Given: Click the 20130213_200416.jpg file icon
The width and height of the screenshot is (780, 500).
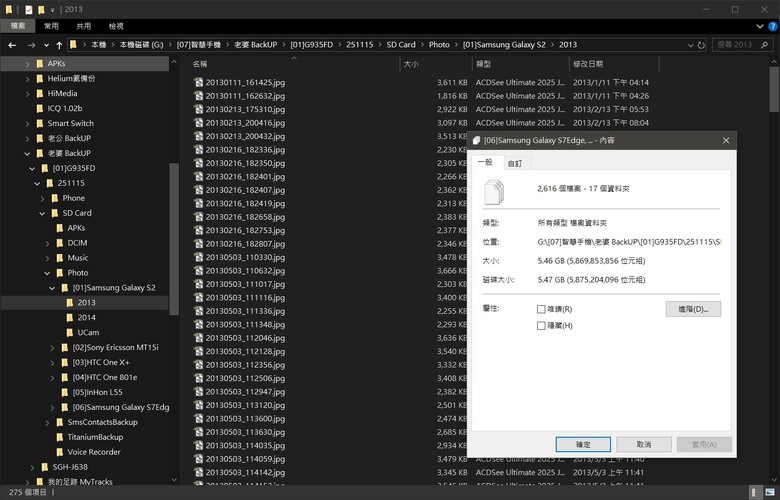Looking at the screenshot, I should tap(198, 122).
